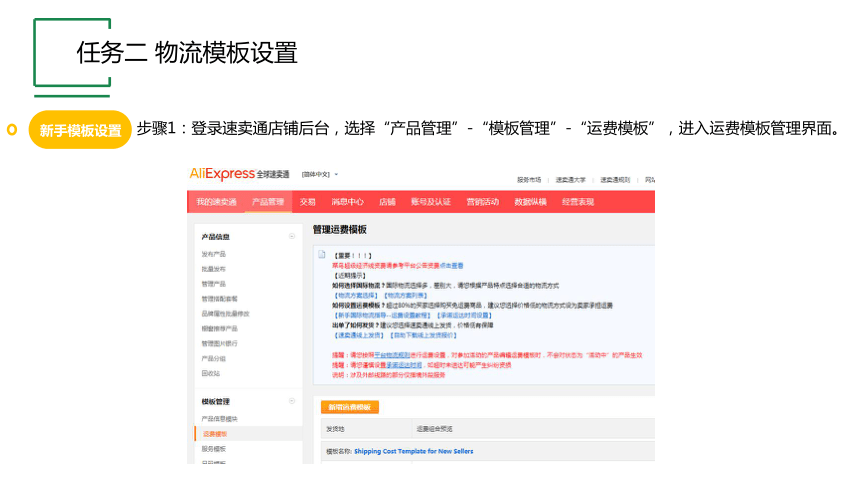Open 产品信息模块 in the sidebar
The height and width of the screenshot is (484, 860).
tap(219, 419)
